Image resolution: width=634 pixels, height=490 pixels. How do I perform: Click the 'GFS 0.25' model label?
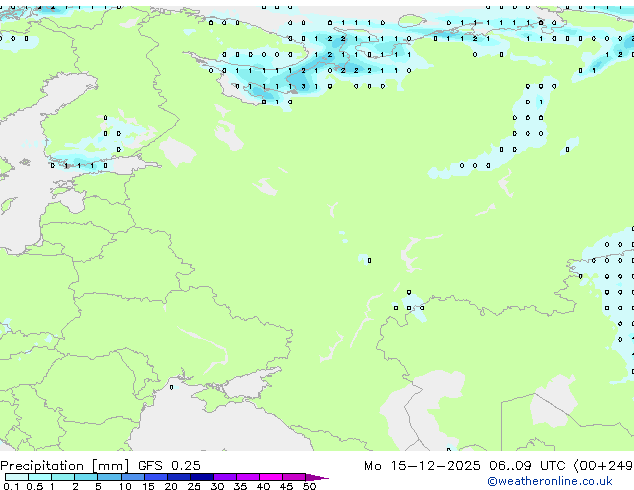tap(169, 466)
